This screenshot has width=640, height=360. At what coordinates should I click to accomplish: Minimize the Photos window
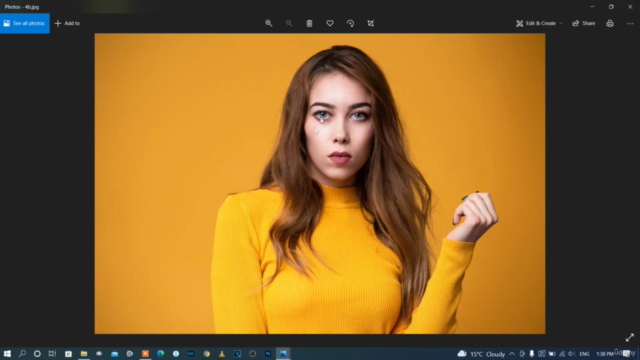[592, 7]
